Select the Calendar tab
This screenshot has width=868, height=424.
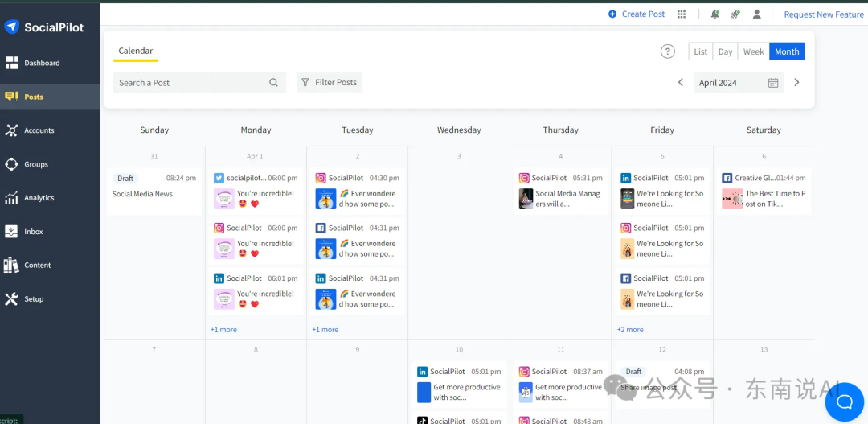[x=136, y=51]
